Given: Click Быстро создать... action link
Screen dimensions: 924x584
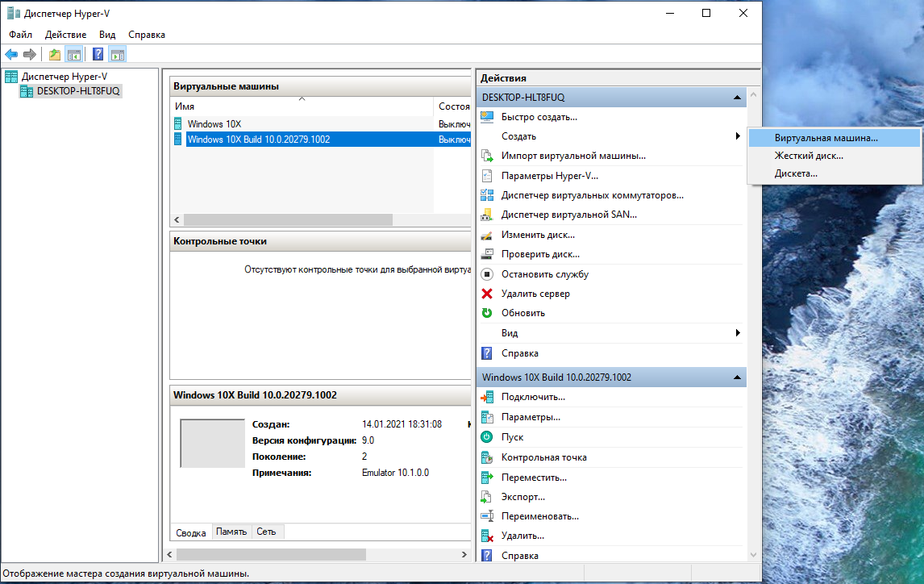Looking at the screenshot, I should pos(539,117).
